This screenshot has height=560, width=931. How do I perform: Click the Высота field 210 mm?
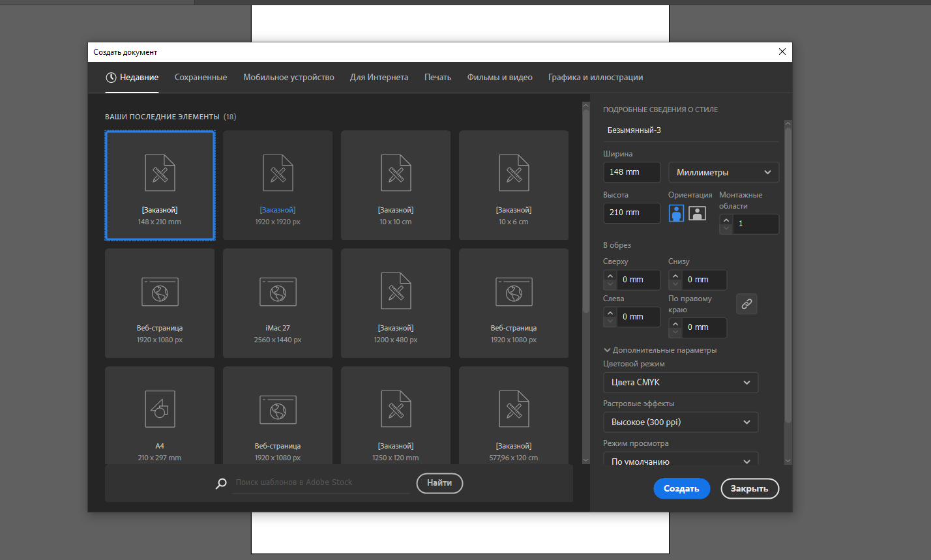pos(632,213)
